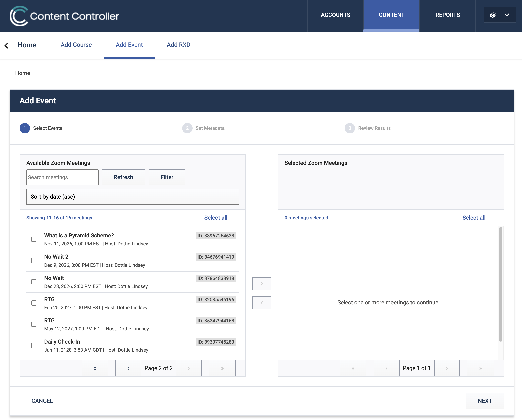Click the Home breadcrumb

[x=23, y=73]
